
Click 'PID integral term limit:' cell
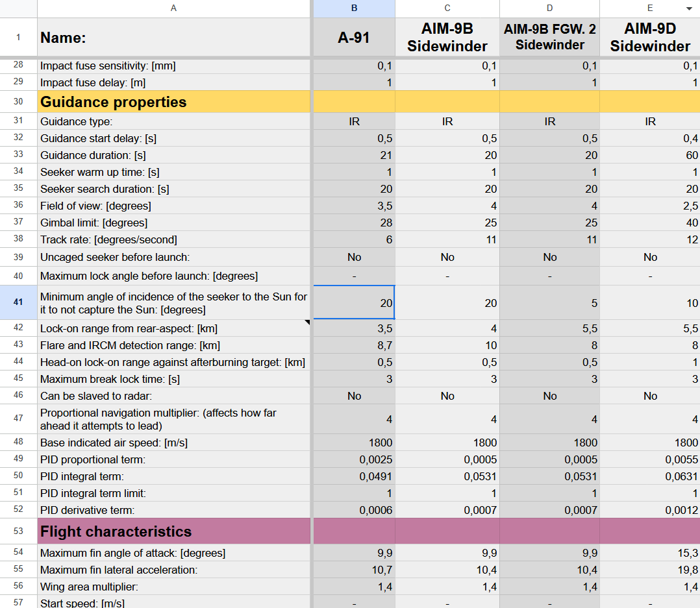click(173, 493)
